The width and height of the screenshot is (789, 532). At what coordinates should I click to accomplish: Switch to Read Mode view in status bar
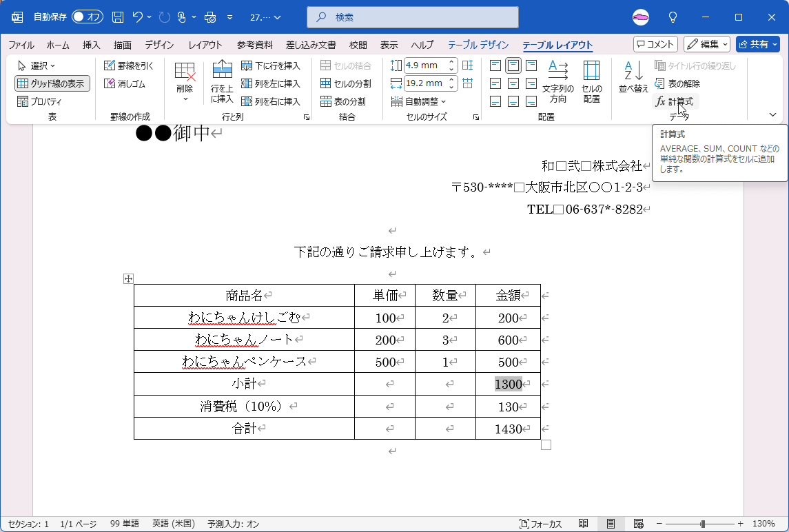click(x=583, y=524)
